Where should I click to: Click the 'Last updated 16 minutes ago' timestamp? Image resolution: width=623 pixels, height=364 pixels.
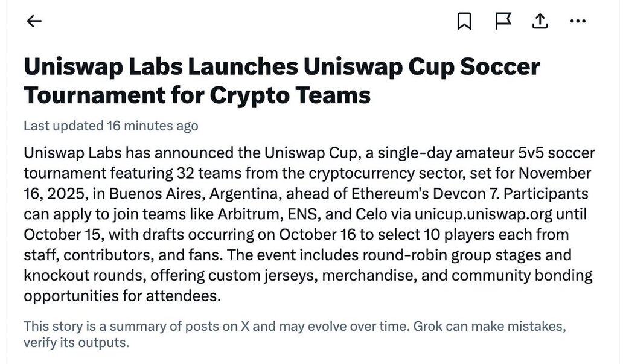110,126
